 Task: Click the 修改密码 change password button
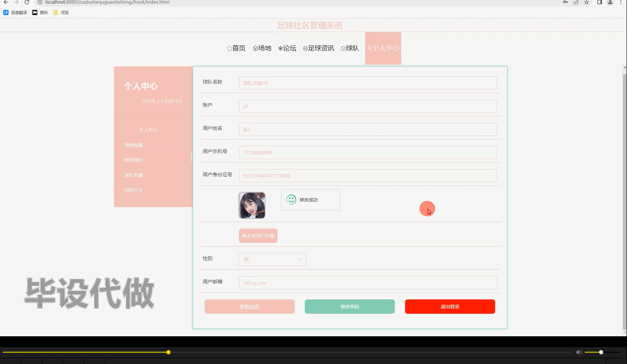(x=349, y=307)
